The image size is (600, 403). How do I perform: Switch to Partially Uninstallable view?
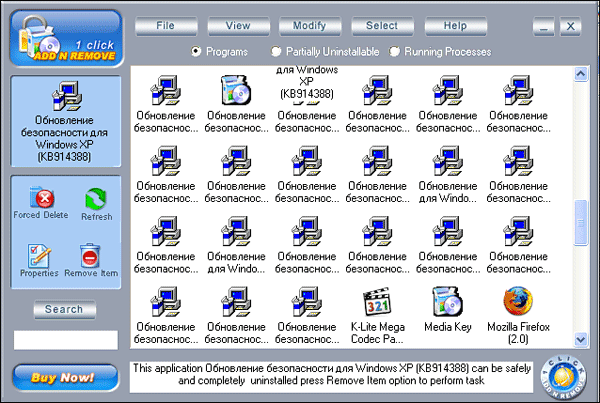tap(276, 51)
